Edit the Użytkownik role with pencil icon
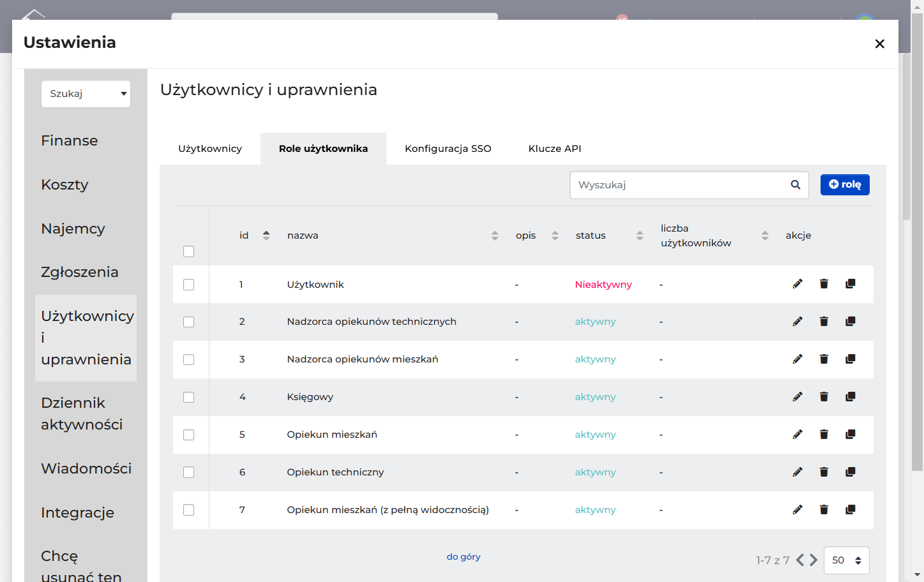Viewport: 924px width, 582px height. click(x=798, y=284)
